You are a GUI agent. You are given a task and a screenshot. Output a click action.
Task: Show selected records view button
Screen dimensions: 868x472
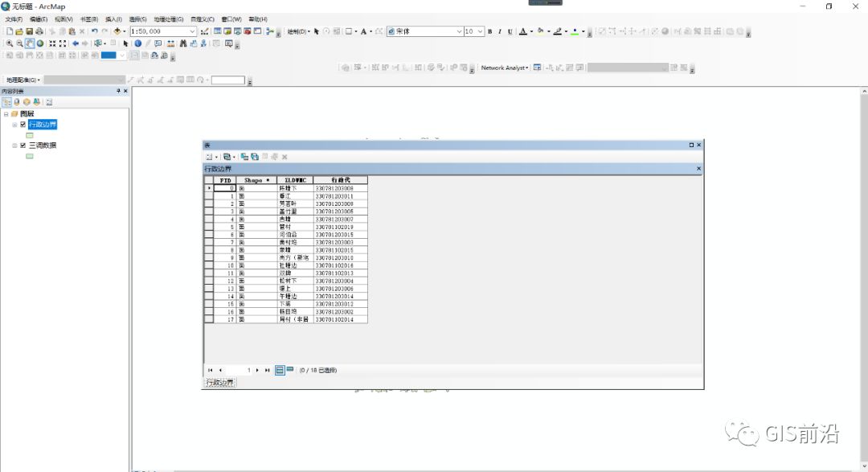click(289, 369)
